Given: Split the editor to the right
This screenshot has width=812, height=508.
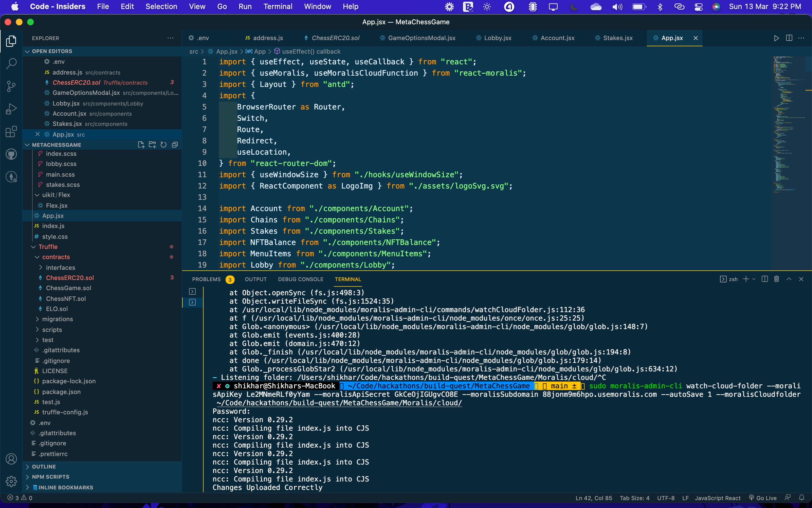Looking at the screenshot, I should 789,38.
